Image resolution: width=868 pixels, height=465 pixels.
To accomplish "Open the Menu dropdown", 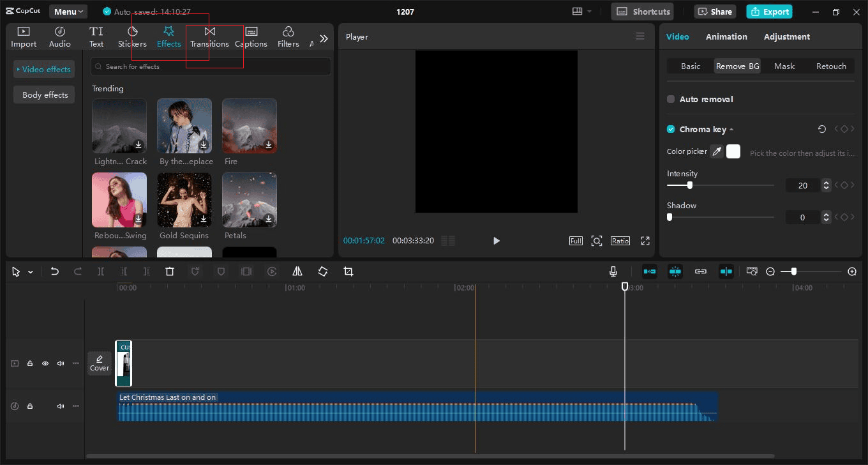I will point(68,11).
